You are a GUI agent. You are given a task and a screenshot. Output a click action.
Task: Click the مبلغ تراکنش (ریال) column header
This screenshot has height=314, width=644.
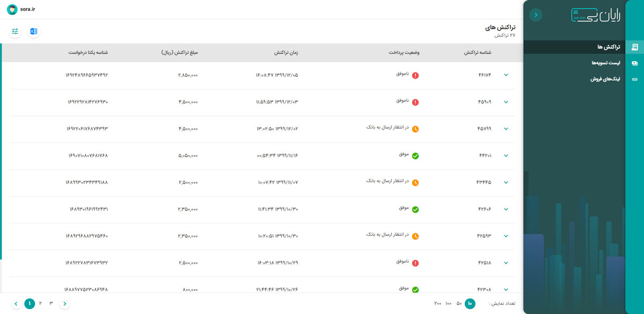coord(180,53)
